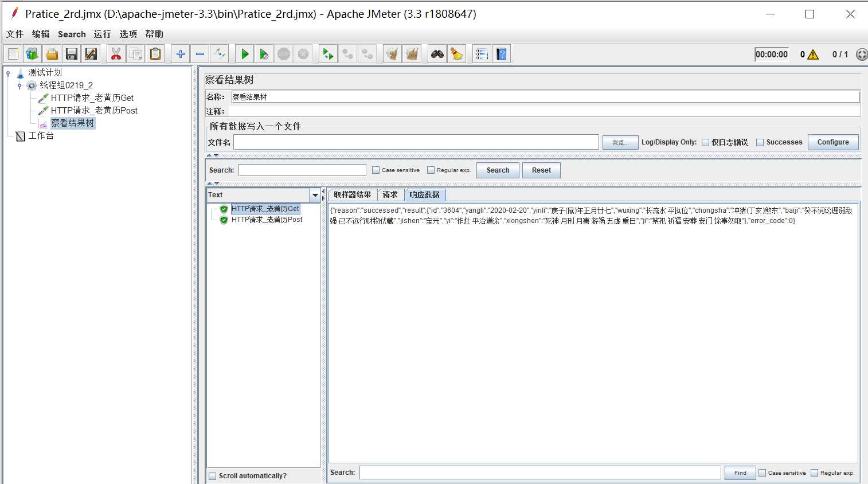Click the Collapse All minus icon
This screenshot has height=484, width=868.
200,54
